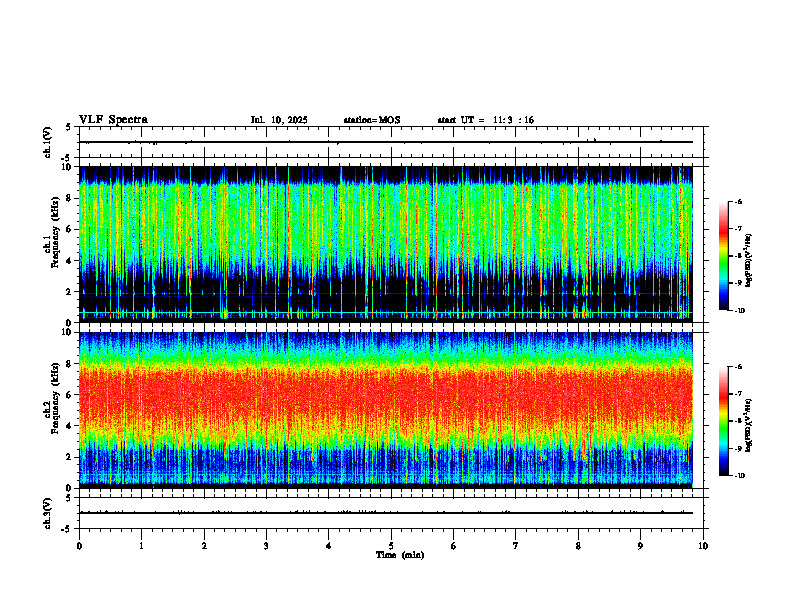Click time axis tick label "7"

[x=516, y=546]
